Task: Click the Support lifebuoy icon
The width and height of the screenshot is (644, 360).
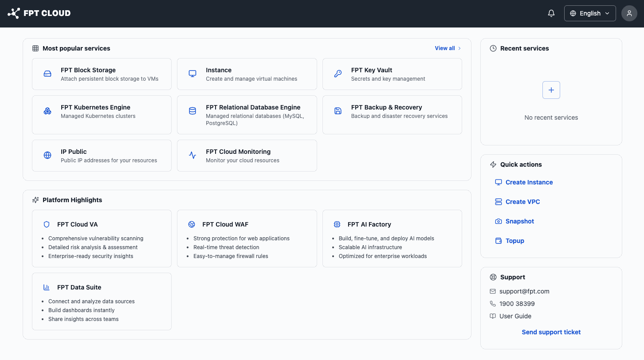Action: tap(493, 277)
